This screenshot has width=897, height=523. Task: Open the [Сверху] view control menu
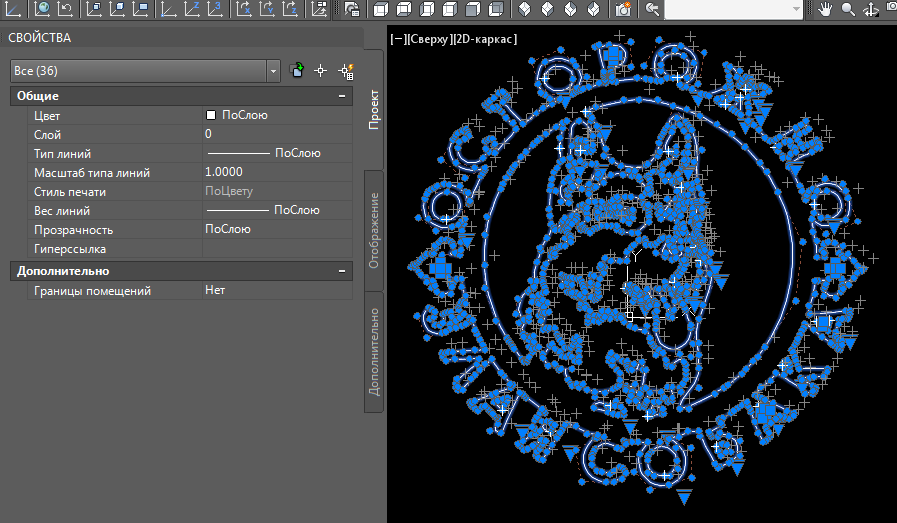pyautogui.click(x=429, y=39)
